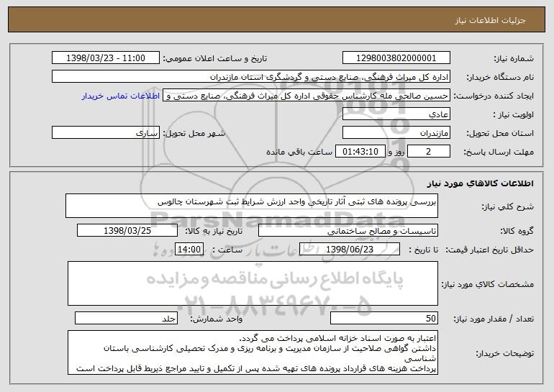Click the request creator name field
The width and height of the screenshot is (554, 392).
(306, 96)
